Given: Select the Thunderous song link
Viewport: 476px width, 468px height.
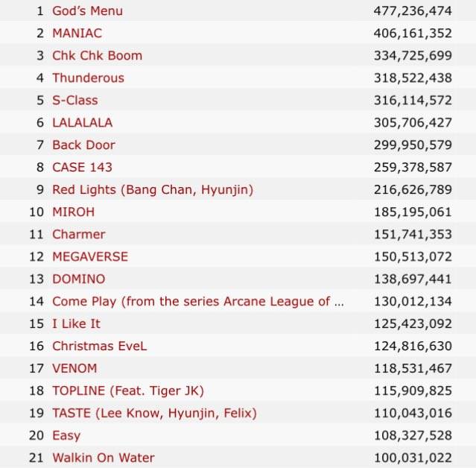Looking at the screenshot, I should click(x=88, y=78).
